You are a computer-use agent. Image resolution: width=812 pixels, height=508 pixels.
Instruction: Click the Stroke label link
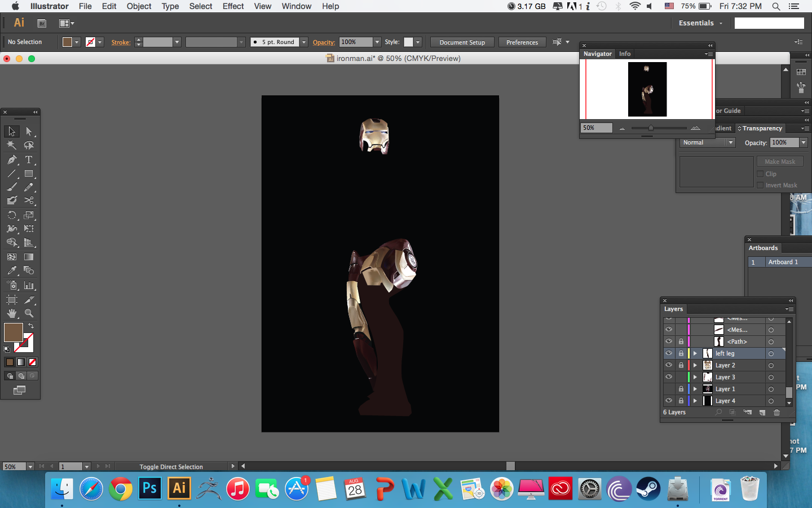tap(121, 42)
